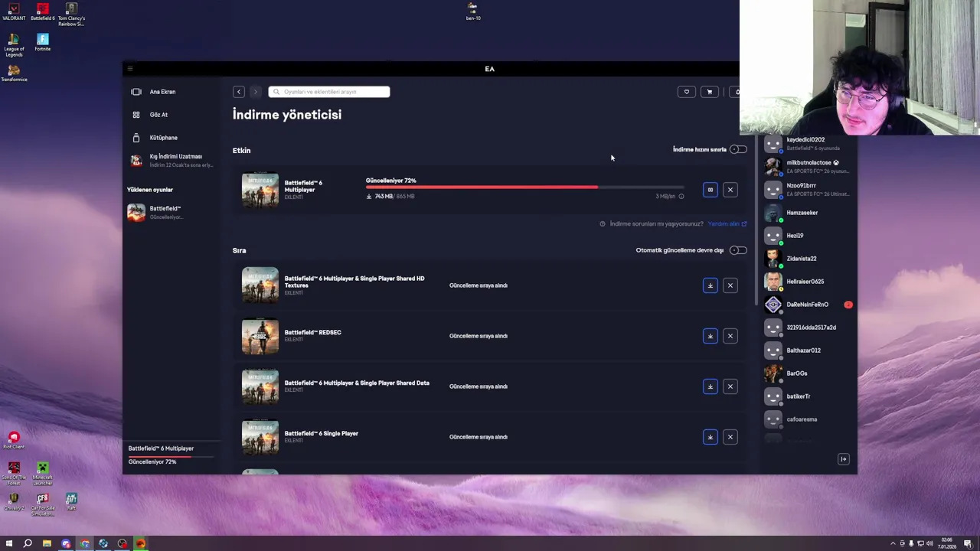Open VALORANT desktop shortcut
Screen dimensions: 980x551
14,12
